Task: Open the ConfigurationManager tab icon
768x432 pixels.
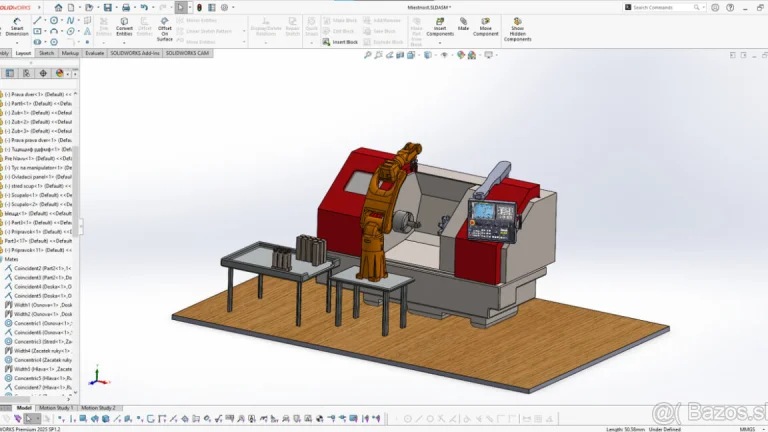Action: 26,73
